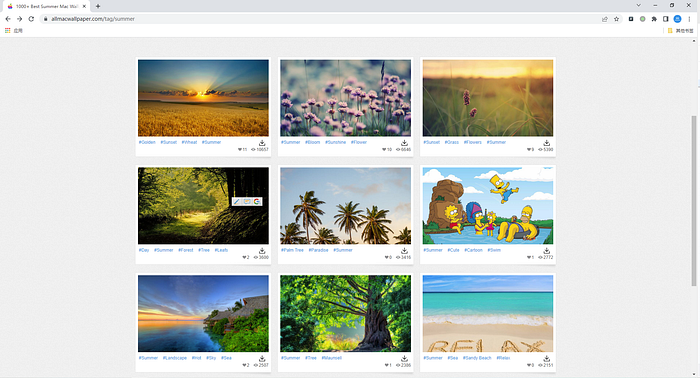
Task: Like the palm trees wallpaper heart icon
Action: (387, 258)
